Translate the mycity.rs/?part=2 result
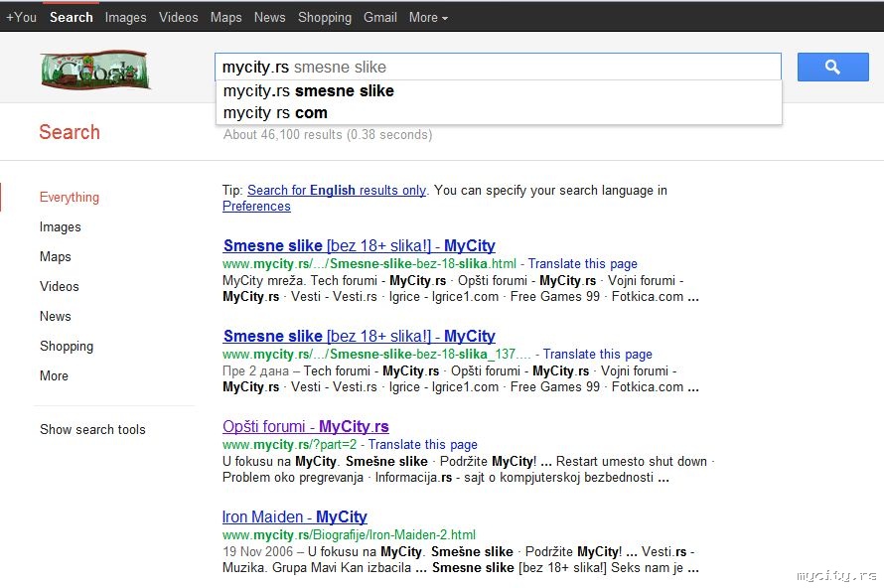 coord(423,444)
